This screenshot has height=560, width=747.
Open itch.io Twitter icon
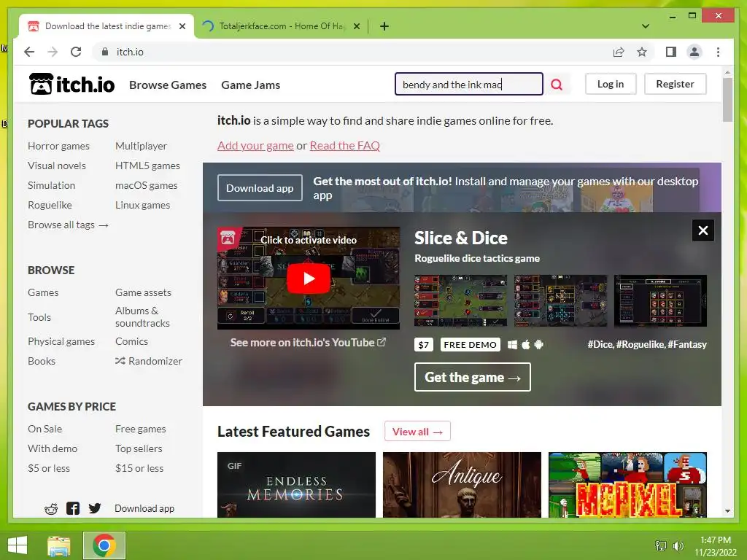(95, 508)
